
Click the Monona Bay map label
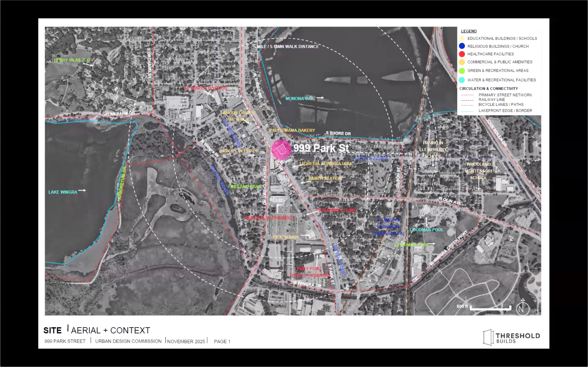pos(299,99)
